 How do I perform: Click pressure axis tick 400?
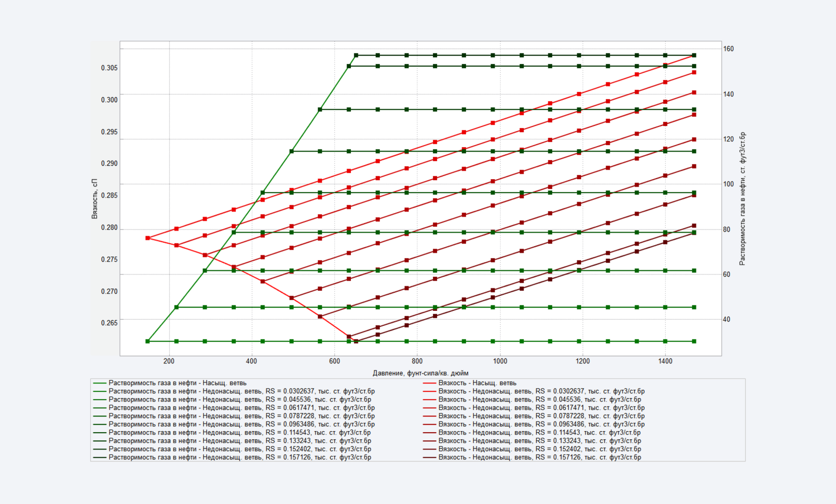pyautogui.click(x=252, y=361)
